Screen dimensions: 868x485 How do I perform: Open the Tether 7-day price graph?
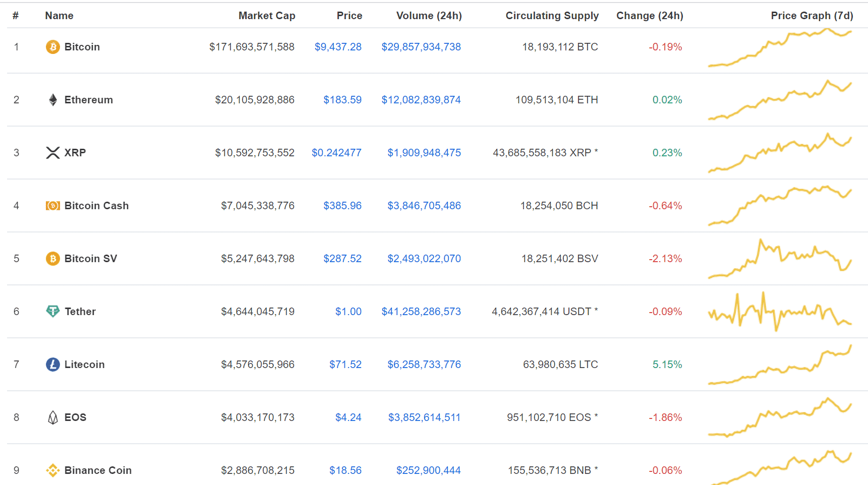point(780,312)
